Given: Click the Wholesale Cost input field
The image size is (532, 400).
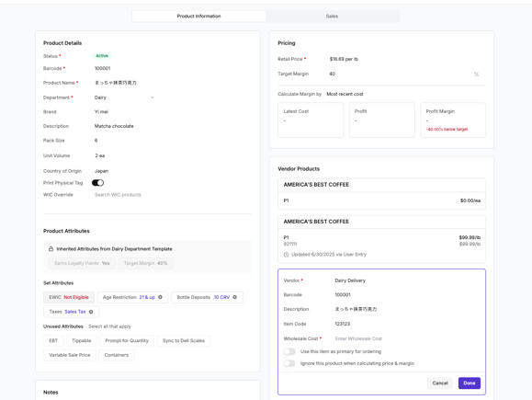Looking at the screenshot, I should [407, 338].
